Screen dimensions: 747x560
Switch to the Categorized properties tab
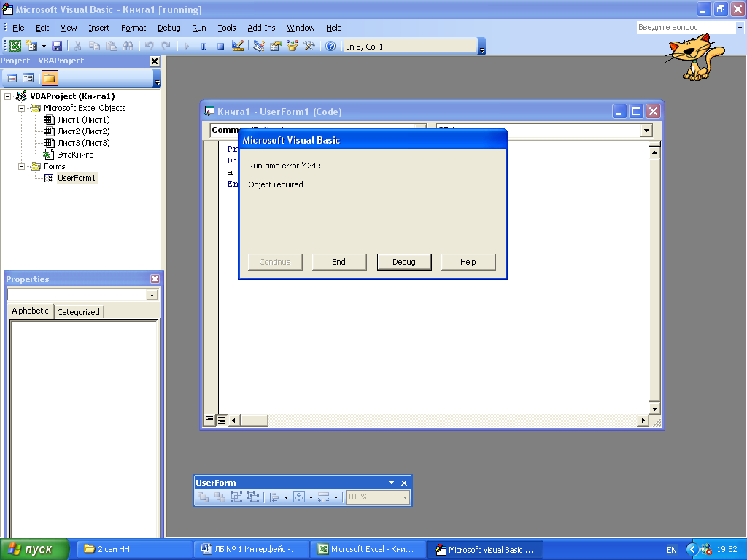click(x=78, y=312)
